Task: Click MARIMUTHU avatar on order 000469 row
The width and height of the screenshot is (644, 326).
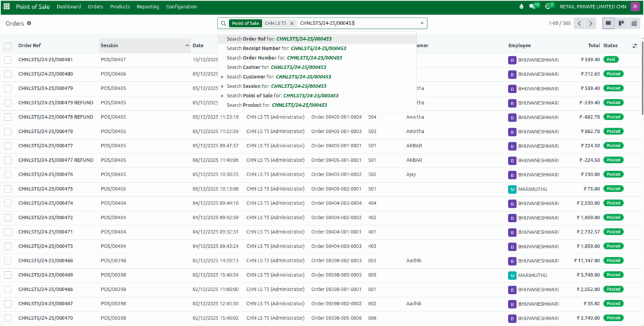Action: 512,275
